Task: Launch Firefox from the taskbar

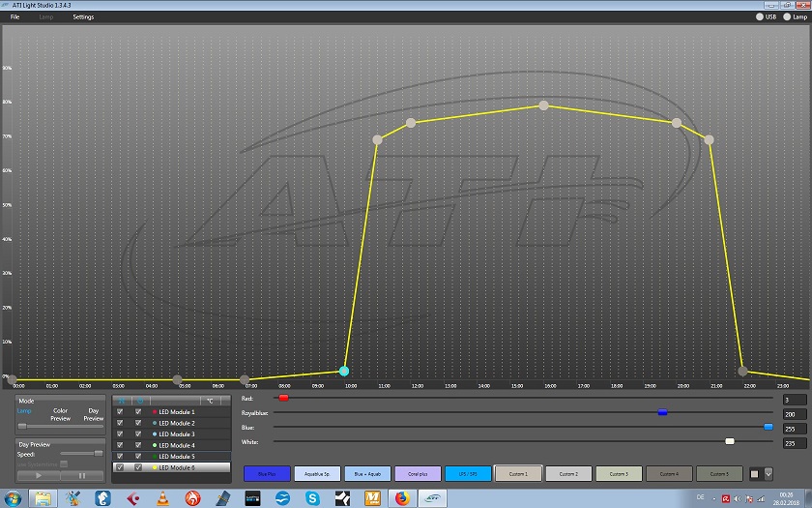Action: point(403,498)
